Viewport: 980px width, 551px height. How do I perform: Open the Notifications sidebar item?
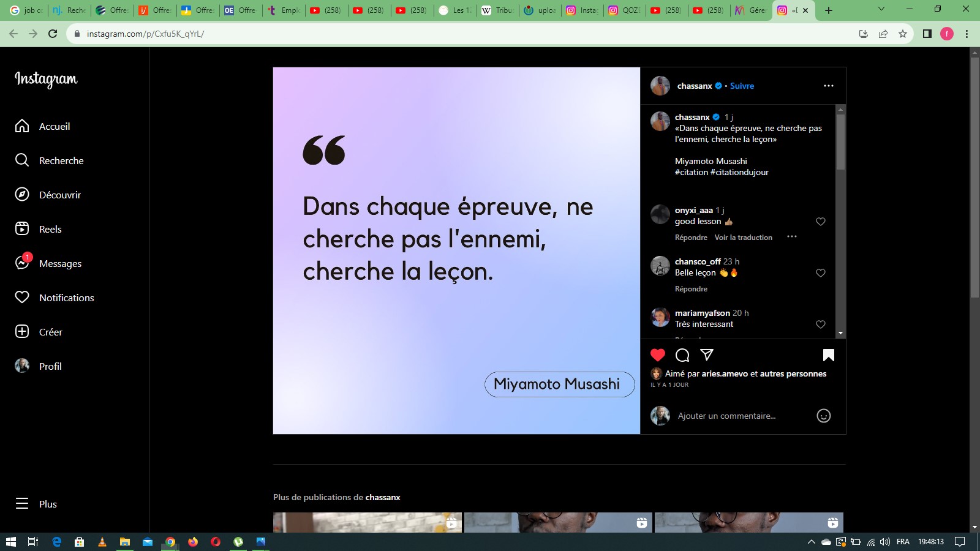pos(66,298)
